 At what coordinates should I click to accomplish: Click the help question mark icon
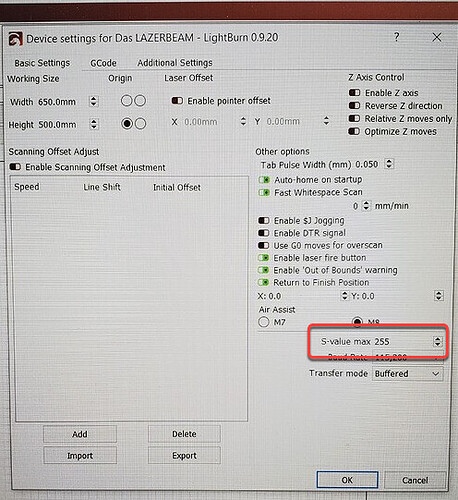[x=396, y=37]
